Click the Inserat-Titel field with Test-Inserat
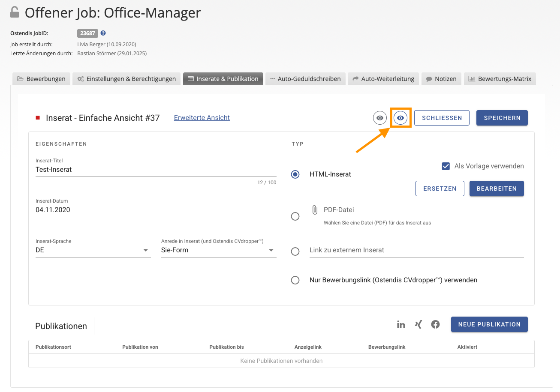This screenshot has height=392, width=560. click(156, 170)
